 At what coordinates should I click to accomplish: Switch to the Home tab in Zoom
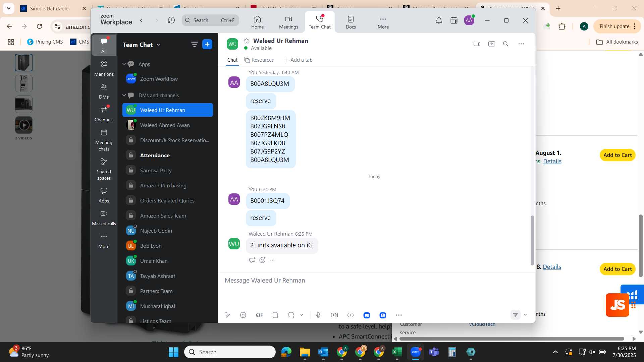pyautogui.click(x=257, y=22)
